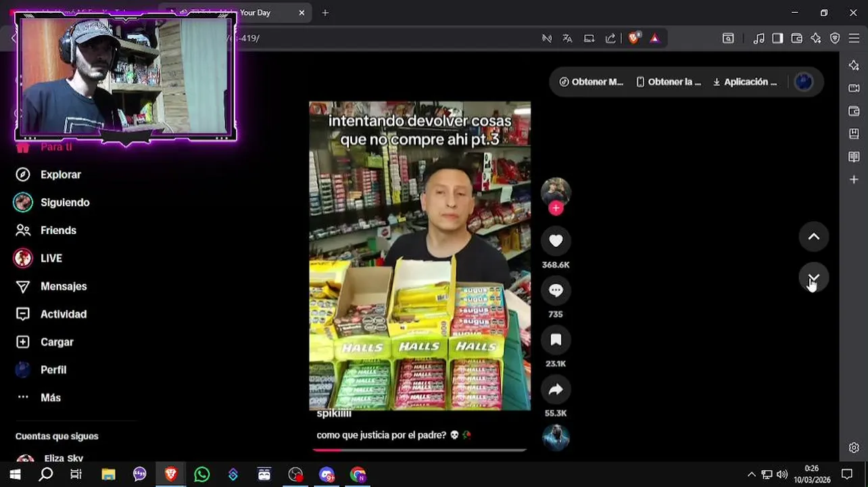
Task: Open a new browser tab with plus
Action: coord(325,13)
